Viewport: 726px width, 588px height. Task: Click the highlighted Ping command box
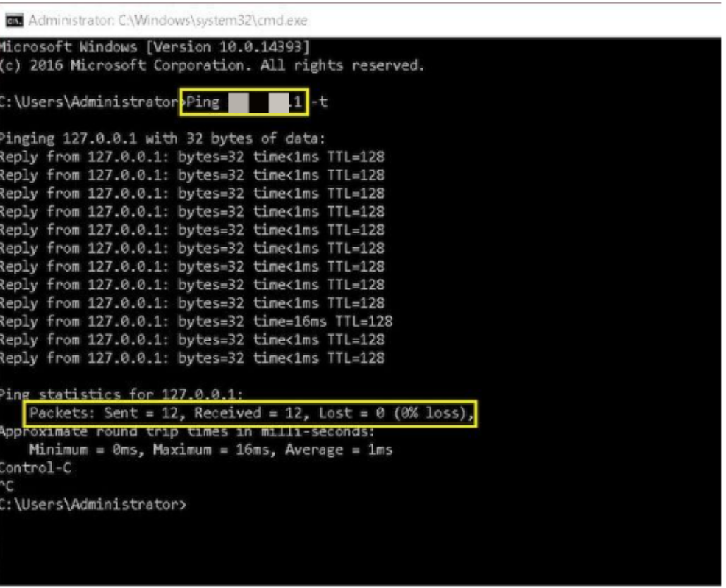tap(244, 102)
